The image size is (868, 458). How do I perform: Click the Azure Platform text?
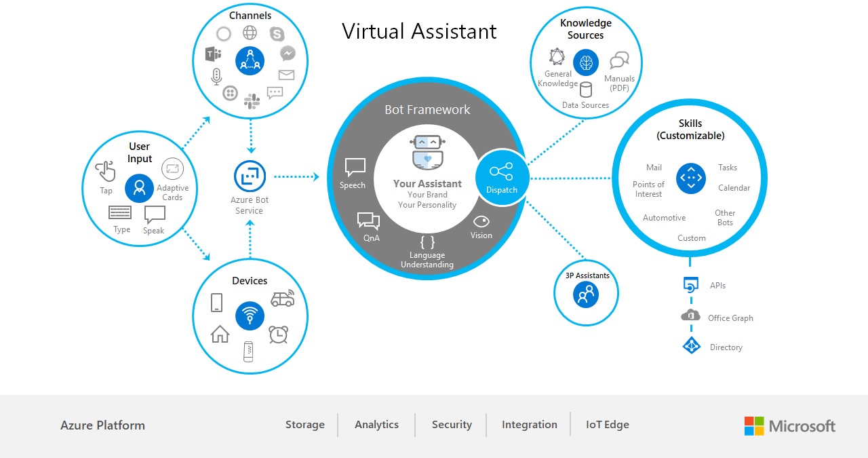102,425
